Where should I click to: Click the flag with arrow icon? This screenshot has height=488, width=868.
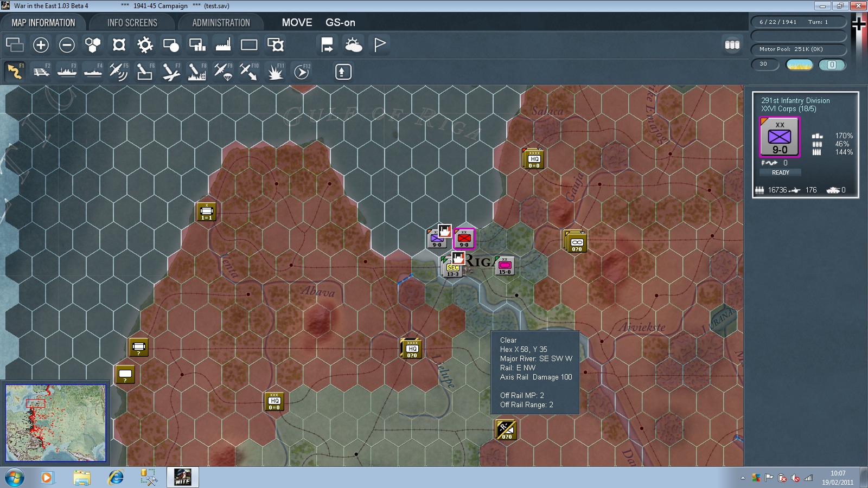click(327, 44)
